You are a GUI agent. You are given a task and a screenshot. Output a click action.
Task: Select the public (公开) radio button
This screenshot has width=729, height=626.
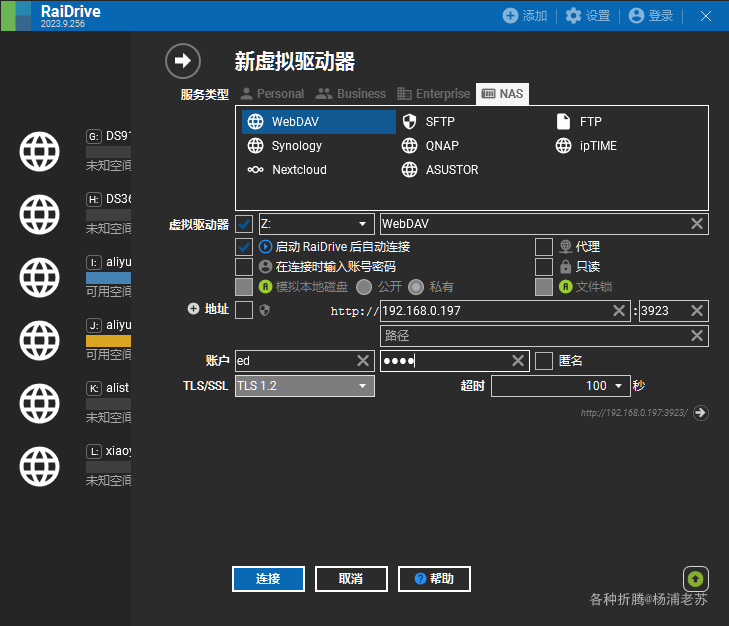coord(364,287)
